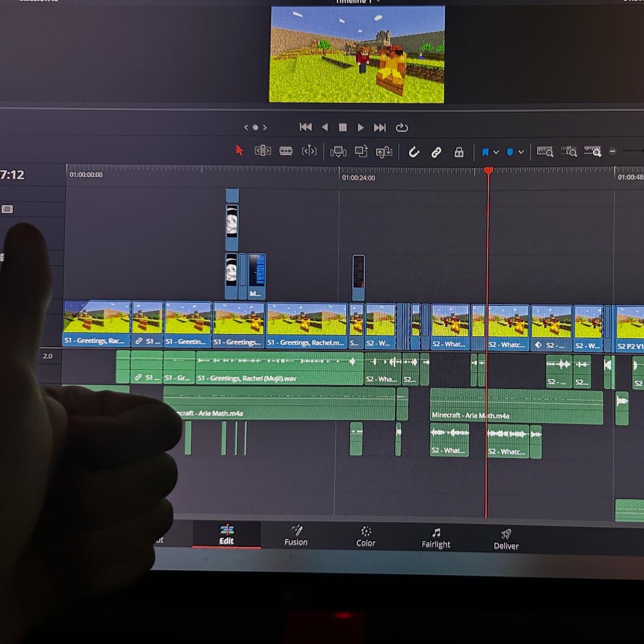Image resolution: width=644 pixels, height=644 pixels.
Task: Select video clip "S1 - Greetings, Rac..."
Action: pos(97,323)
